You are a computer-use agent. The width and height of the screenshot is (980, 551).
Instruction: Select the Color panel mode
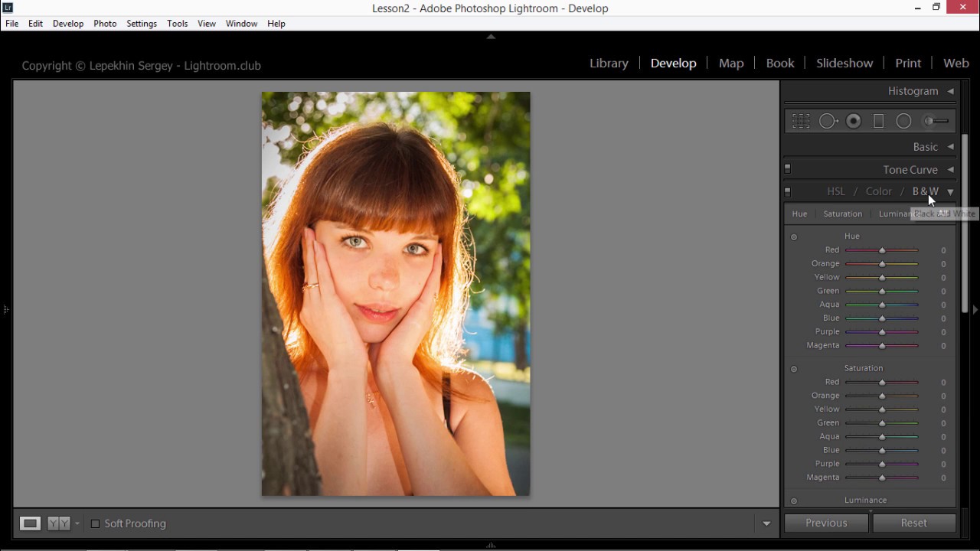[x=879, y=191]
